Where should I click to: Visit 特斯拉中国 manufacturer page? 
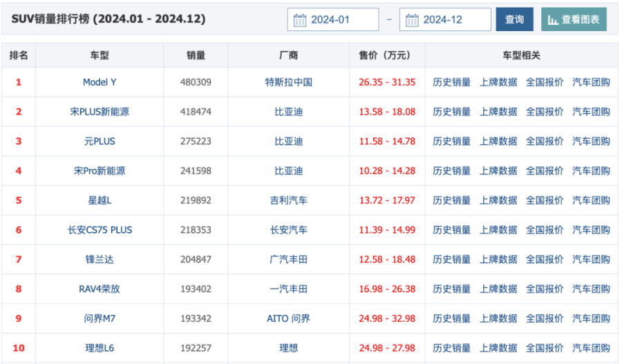tap(289, 82)
